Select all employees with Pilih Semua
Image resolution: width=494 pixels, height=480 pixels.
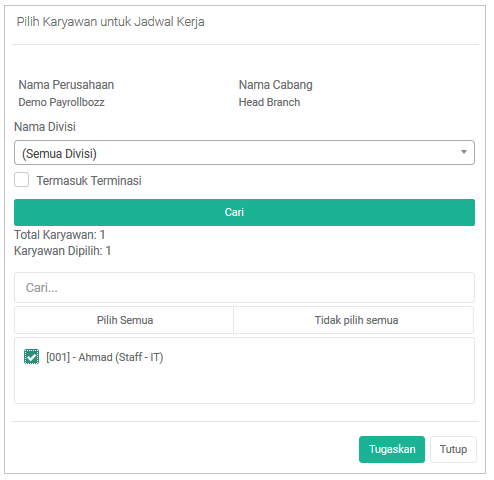(124, 320)
